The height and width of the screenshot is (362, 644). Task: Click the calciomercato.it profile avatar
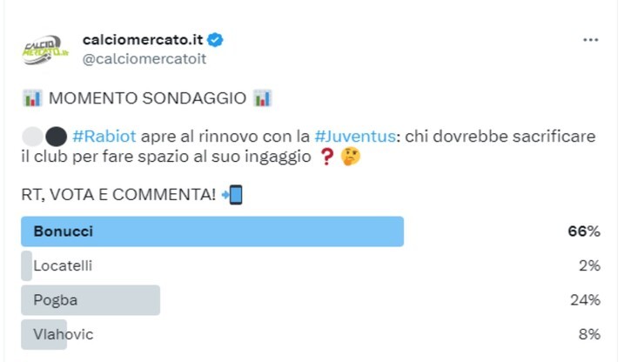coord(43,48)
